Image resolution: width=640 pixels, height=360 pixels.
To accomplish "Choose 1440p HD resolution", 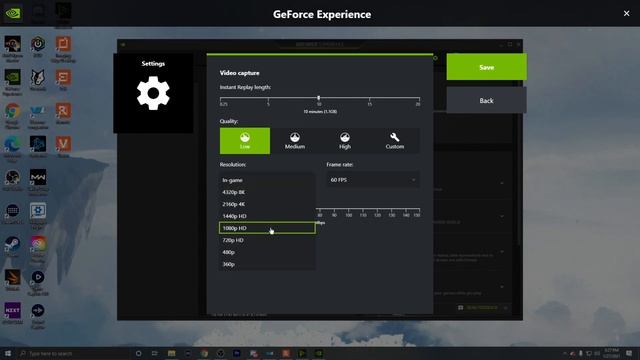I will tap(267, 216).
